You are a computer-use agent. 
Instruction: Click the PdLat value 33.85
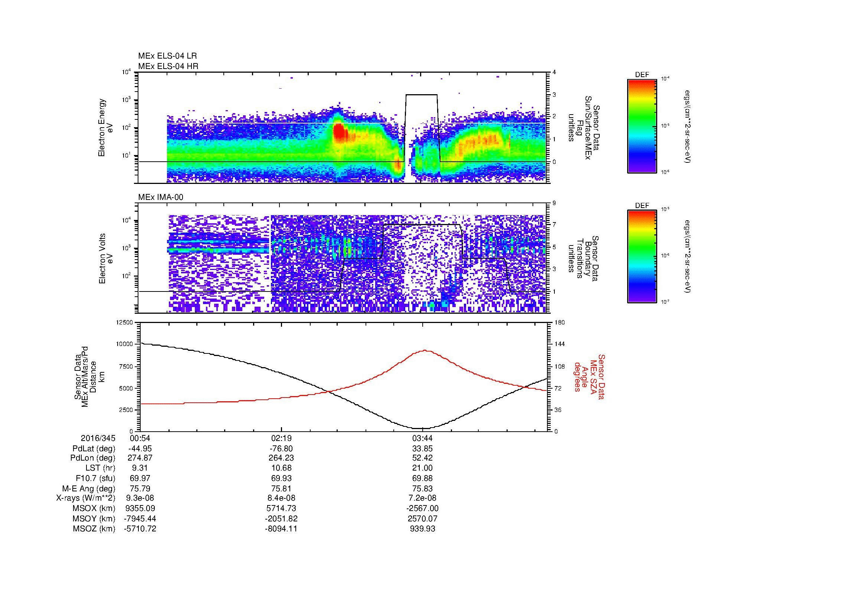click(422, 449)
